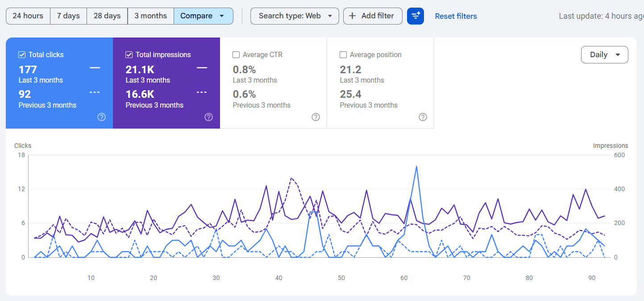Click the 92 previous clicks value
Screen dimensions: 644x301
(25, 94)
